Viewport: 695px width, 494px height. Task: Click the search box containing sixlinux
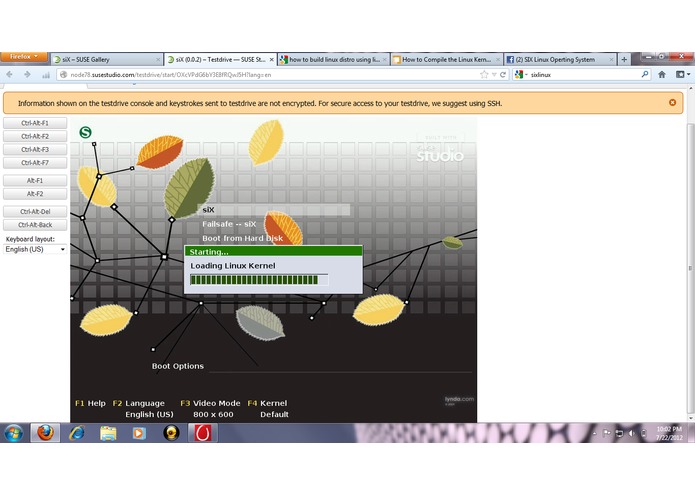584,75
